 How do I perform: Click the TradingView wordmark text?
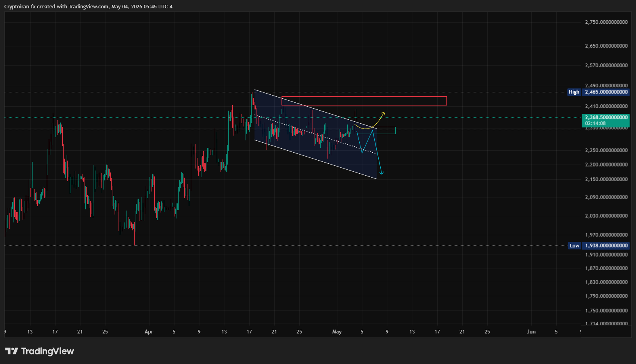tap(48, 351)
